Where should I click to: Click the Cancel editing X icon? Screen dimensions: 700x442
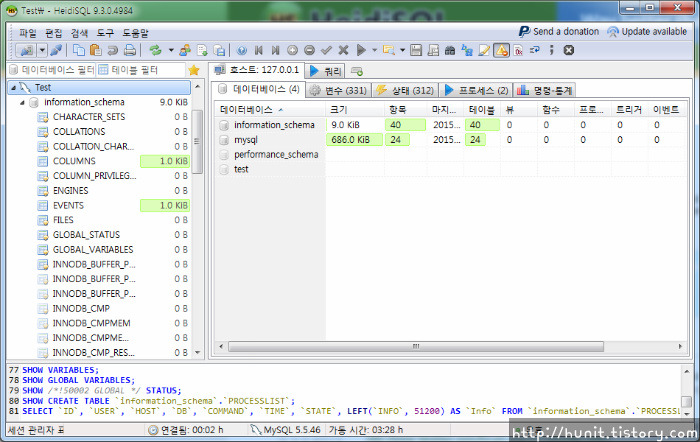343,50
